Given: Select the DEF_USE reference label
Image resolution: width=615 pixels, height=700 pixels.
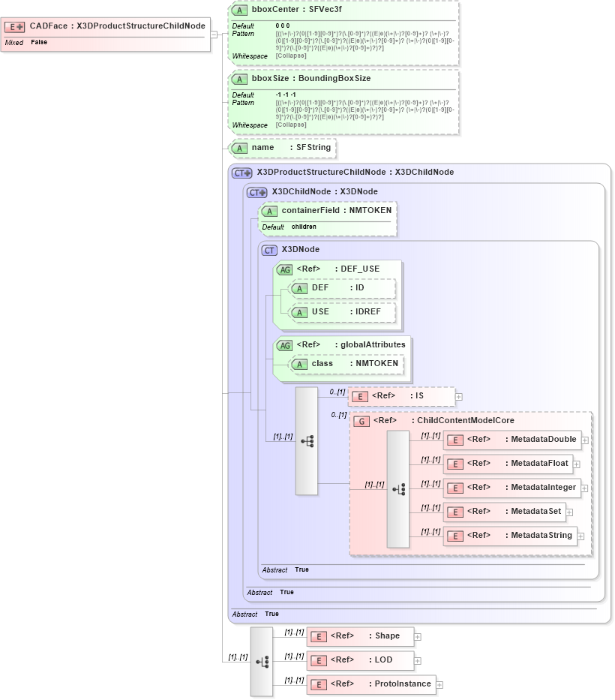Looking at the screenshot, I should tap(308, 269).
